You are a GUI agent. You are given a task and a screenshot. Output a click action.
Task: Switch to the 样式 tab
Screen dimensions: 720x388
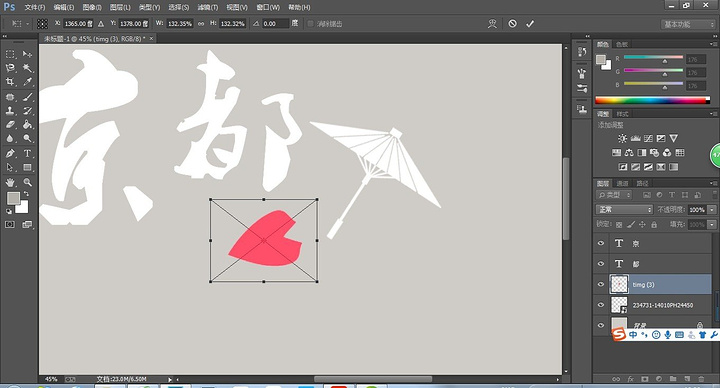622,114
